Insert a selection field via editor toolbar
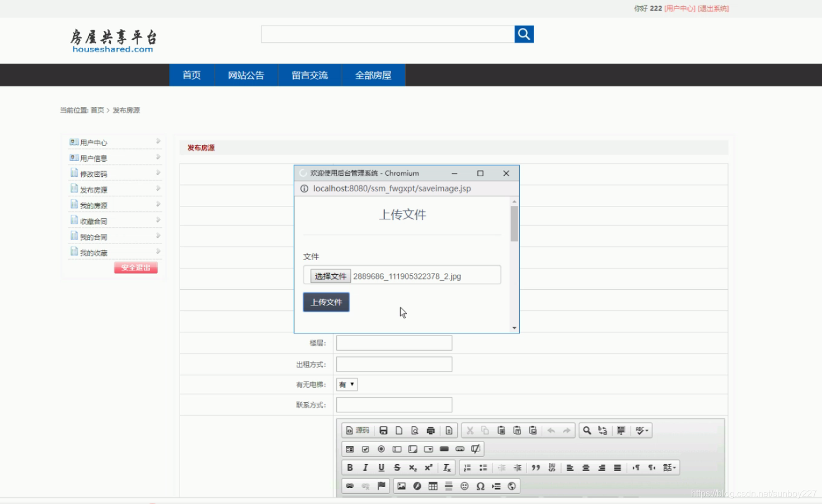 [x=428, y=449]
